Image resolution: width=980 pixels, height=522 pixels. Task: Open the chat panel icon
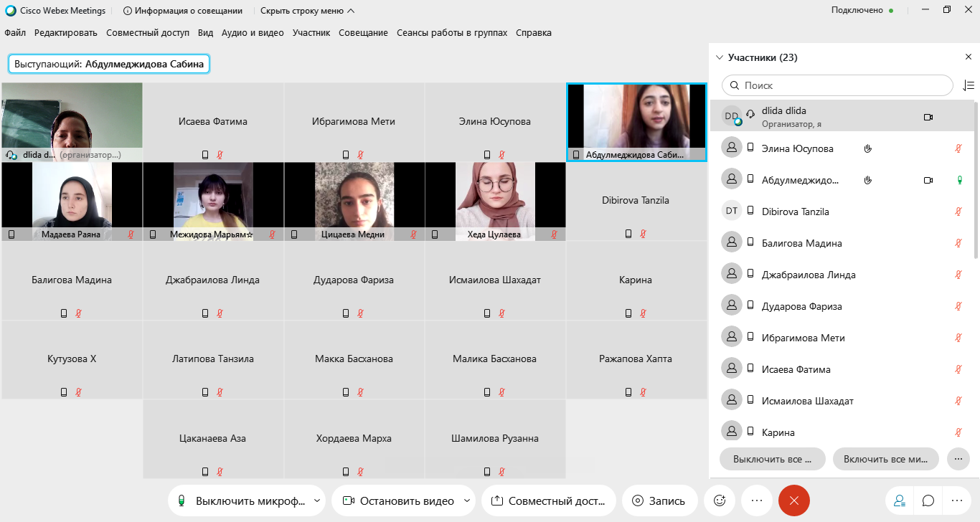(928, 501)
